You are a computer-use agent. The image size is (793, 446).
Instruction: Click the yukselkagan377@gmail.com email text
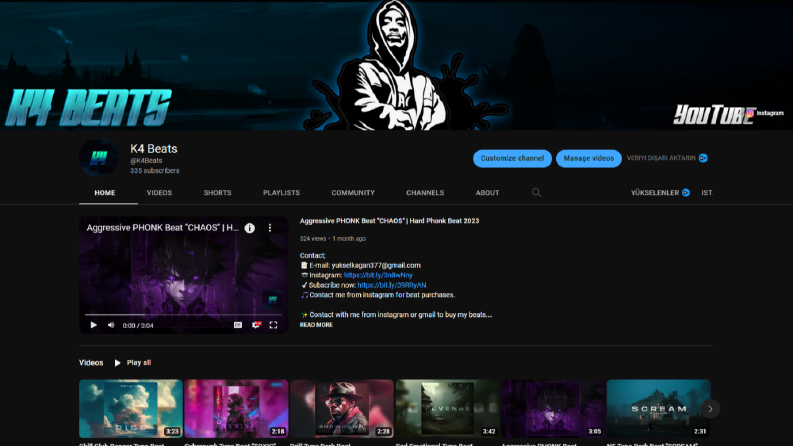[376, 265]
